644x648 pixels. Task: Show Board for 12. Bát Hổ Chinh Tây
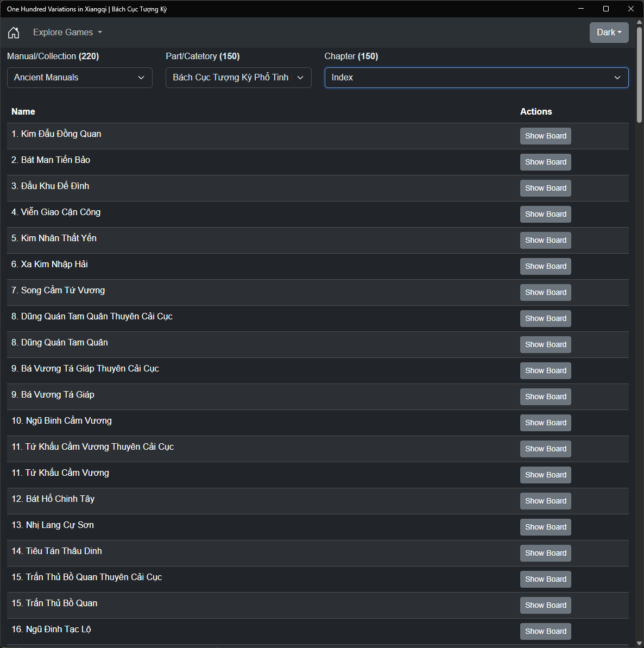point(545,500)
